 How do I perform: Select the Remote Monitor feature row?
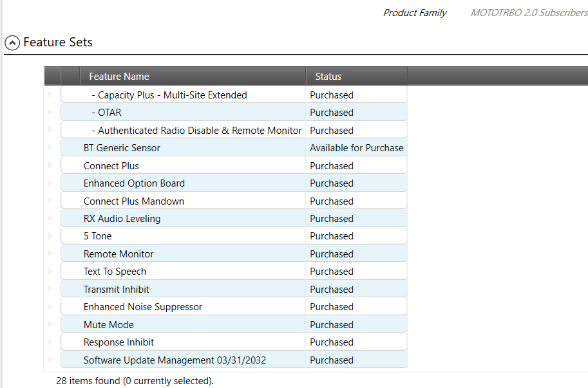pos(119,254)
